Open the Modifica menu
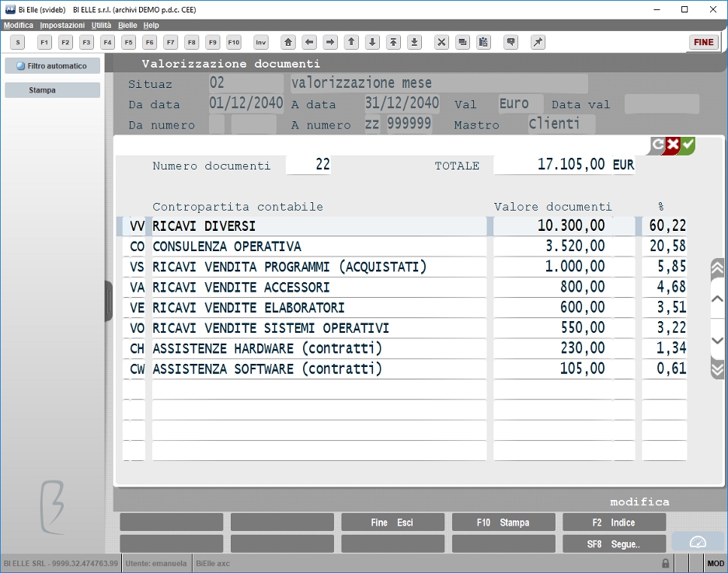Image resolution: width=728 pixels, height=573 pixels. 19,25
